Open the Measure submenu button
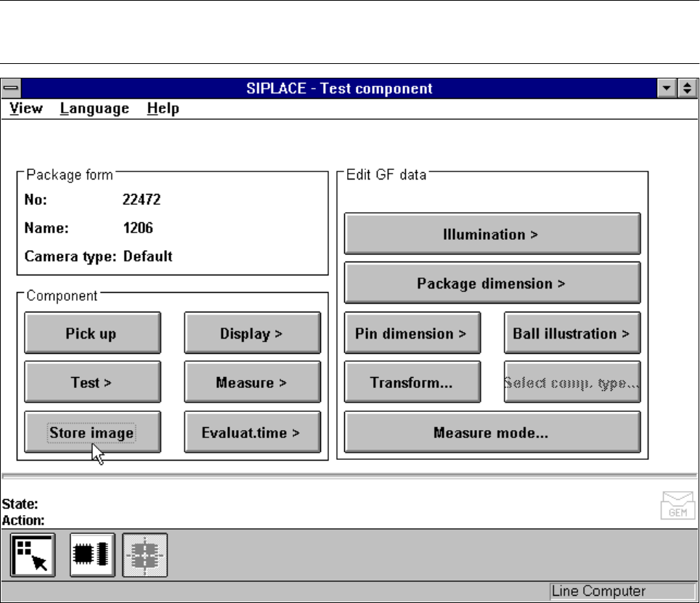 point(252,383)
